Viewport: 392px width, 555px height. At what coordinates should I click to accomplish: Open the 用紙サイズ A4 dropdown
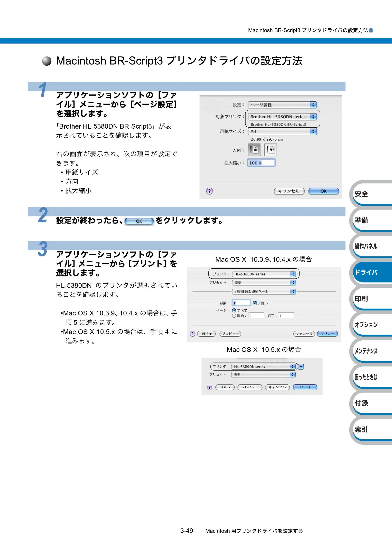pyautogui.click(x=282, y=131)
